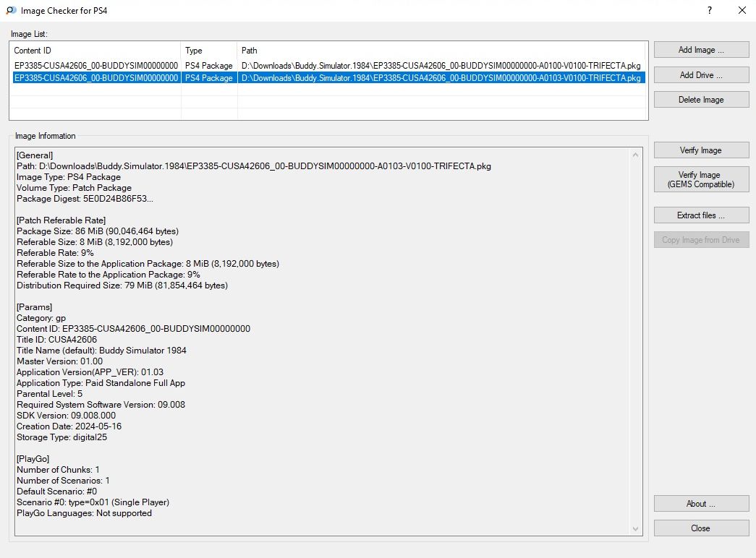Click the Category: gp line
This screenshot has width=756, height=558.
[x=41, y=317]
